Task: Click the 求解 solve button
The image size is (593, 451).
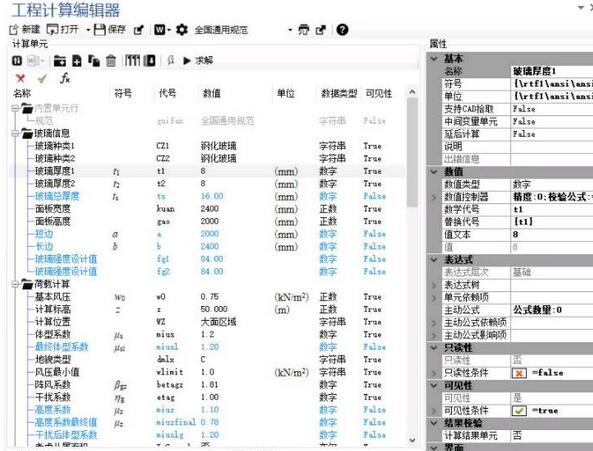Action: pos(198,60)
